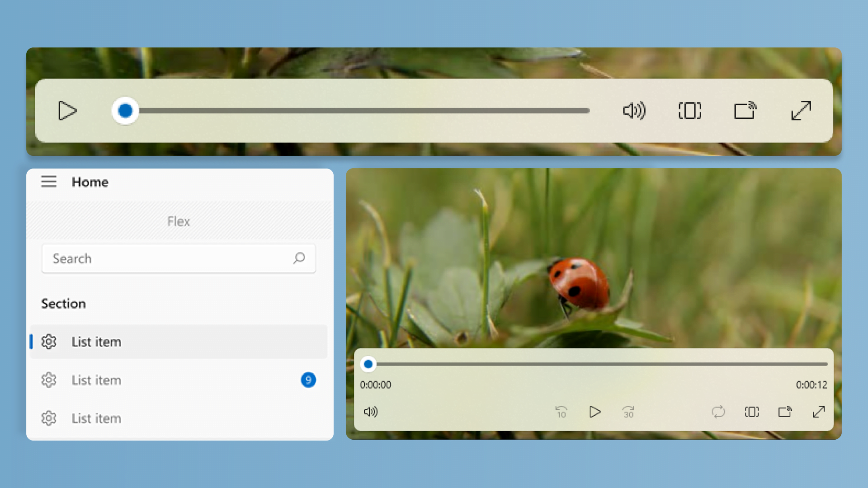Cast the ladybug video to a device
This screenshot has width=868, height=488.
[x=785, y=412]
